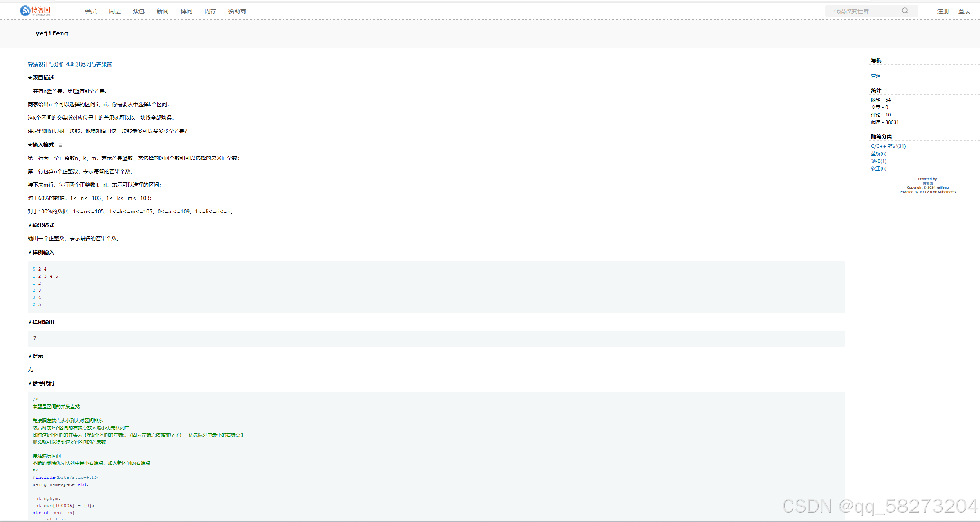
Task: Open the 会员 menu item
Action: (x=91, y=11)
